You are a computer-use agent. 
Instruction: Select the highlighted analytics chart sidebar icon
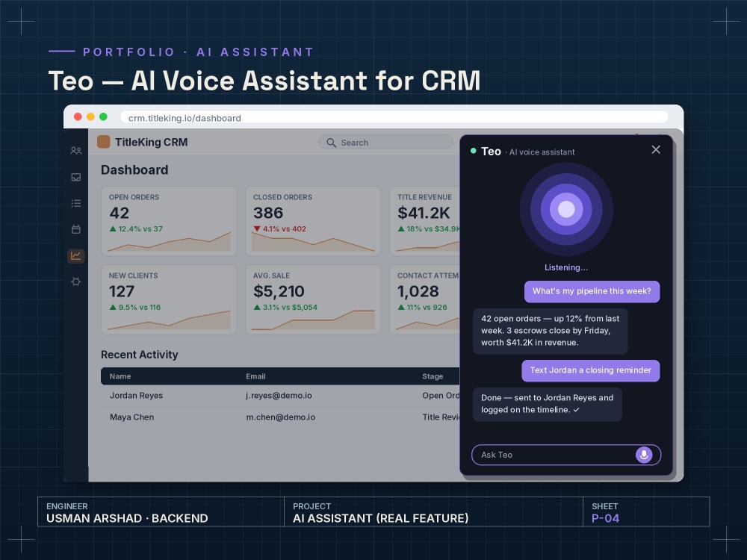click(75, 255)
